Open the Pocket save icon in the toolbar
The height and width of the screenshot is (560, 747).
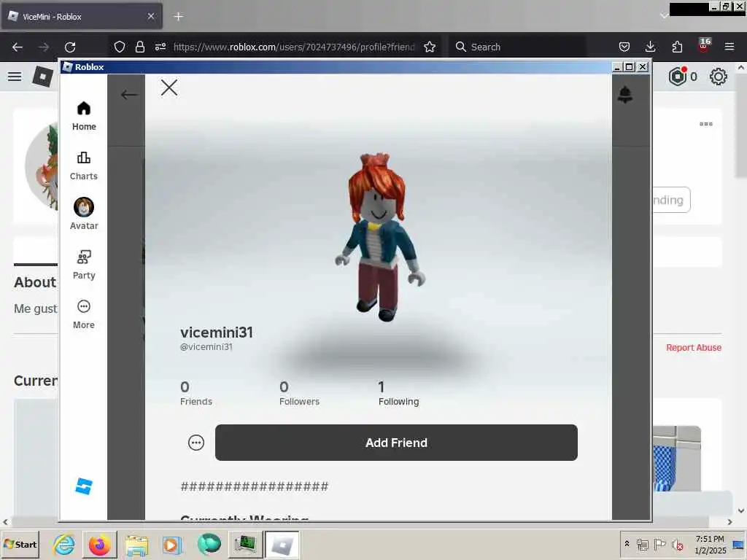point(624,47)
